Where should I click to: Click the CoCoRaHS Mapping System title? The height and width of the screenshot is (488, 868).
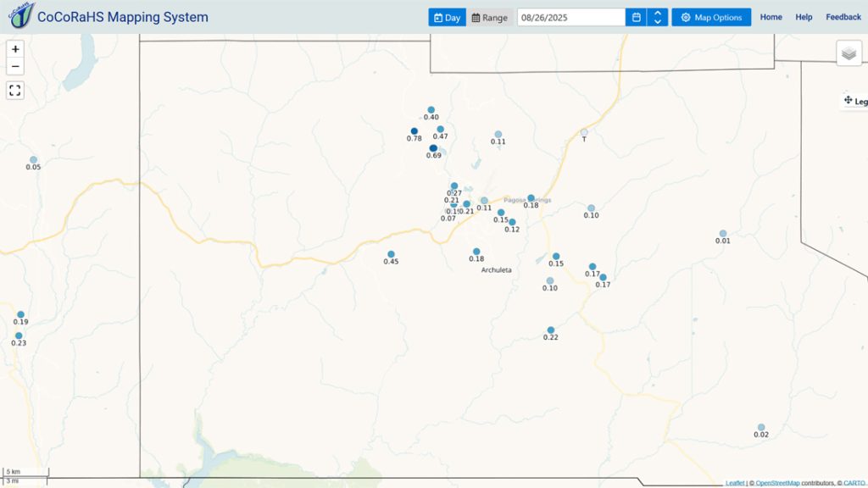tap(122, 17)
